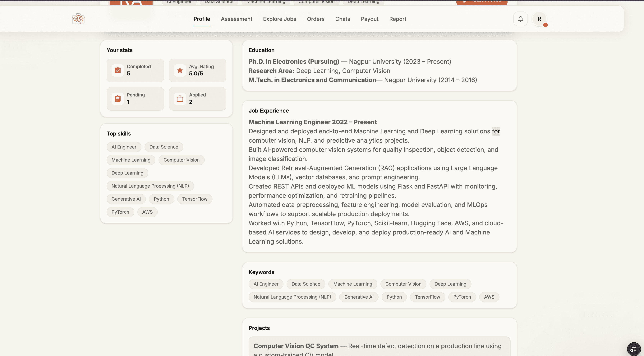Select the Applied stats card

(197, 99)
